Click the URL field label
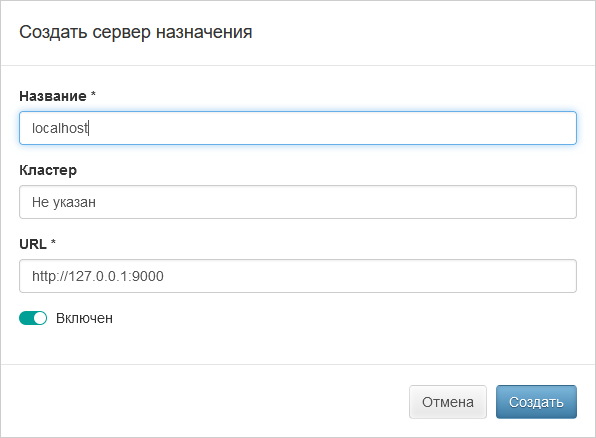The width and height of the screenshot is (596, 438). tap(33, 244)
